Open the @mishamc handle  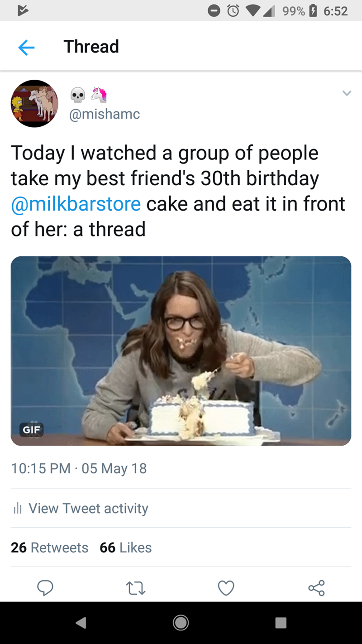(104, 115)
